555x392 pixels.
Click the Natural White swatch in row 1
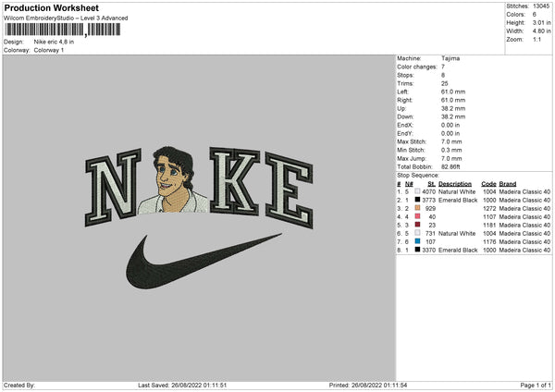tap(417, 191)
